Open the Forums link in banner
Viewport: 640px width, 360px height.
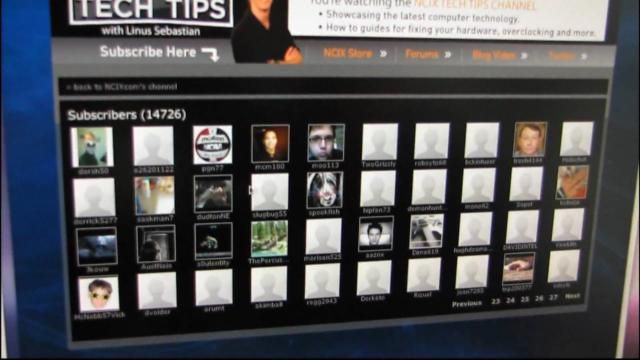422,54
